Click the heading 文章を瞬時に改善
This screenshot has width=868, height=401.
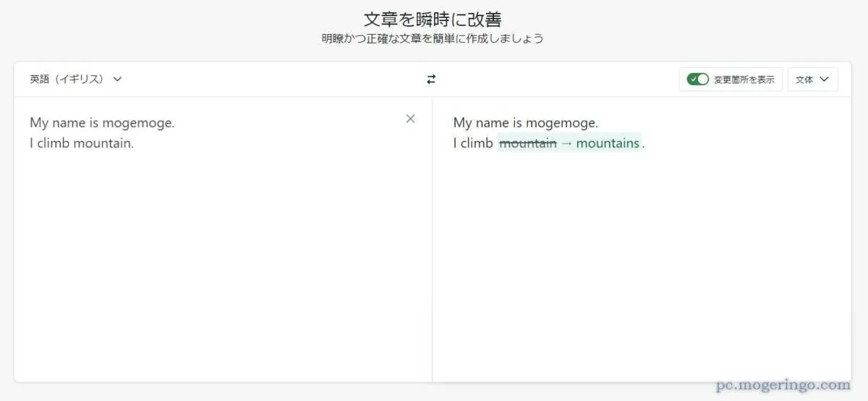point(433,19)
